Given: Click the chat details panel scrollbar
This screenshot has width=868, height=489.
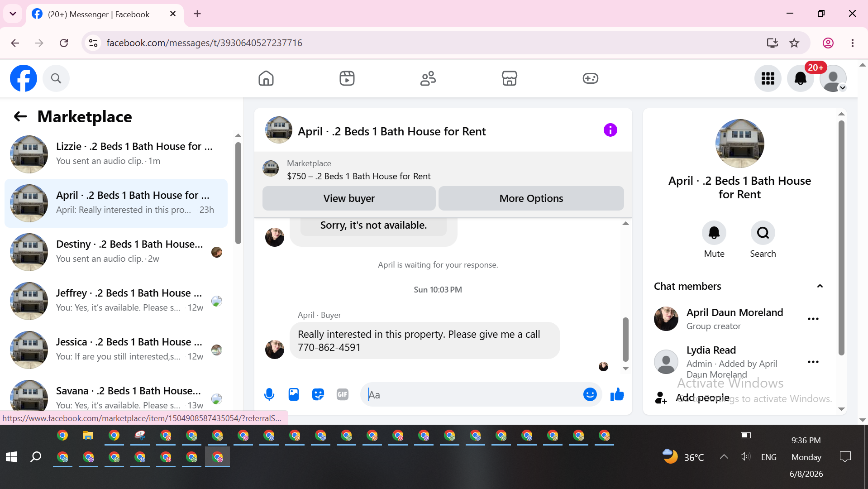Looking at the screenshot, I should click(x=841, y=238).
